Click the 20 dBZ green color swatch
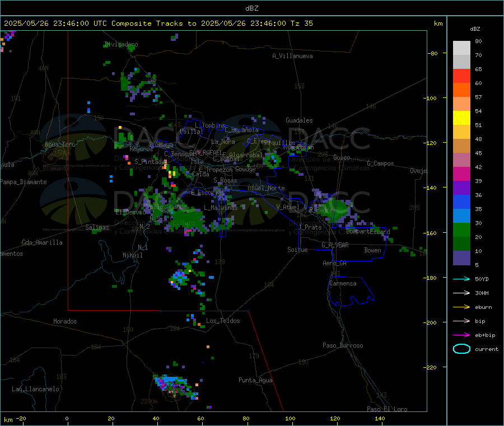The image size is (504, 426). [461, 244]
